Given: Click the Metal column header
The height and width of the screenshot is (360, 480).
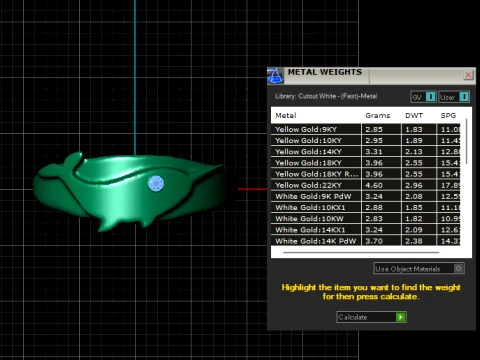Looking at the screenshot, I should coord(286,115).
